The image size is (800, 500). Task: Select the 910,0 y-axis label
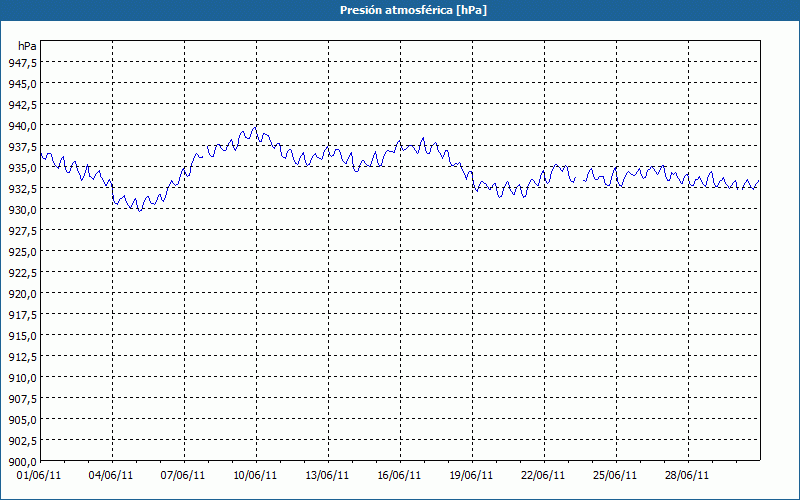point(22,378)
